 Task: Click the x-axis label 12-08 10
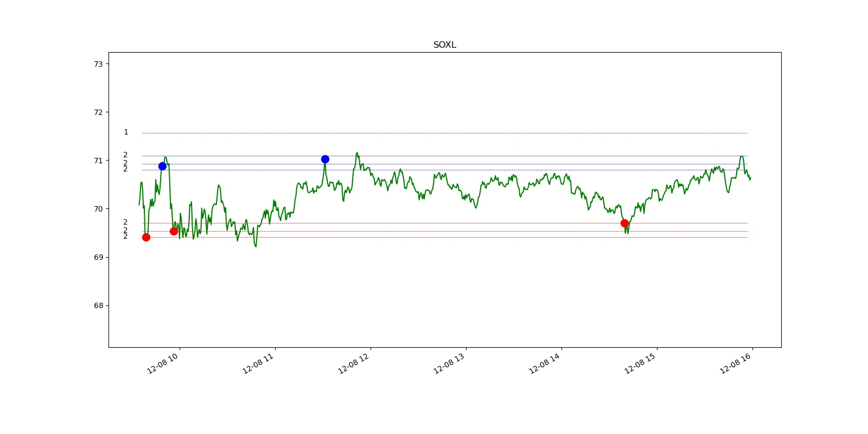tap(163, 363)
